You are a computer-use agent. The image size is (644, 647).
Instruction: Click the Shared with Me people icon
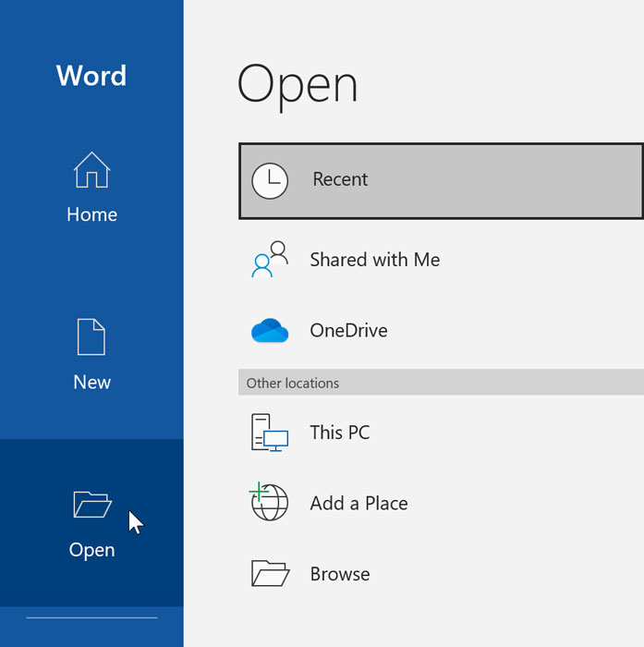click(270, 260)
